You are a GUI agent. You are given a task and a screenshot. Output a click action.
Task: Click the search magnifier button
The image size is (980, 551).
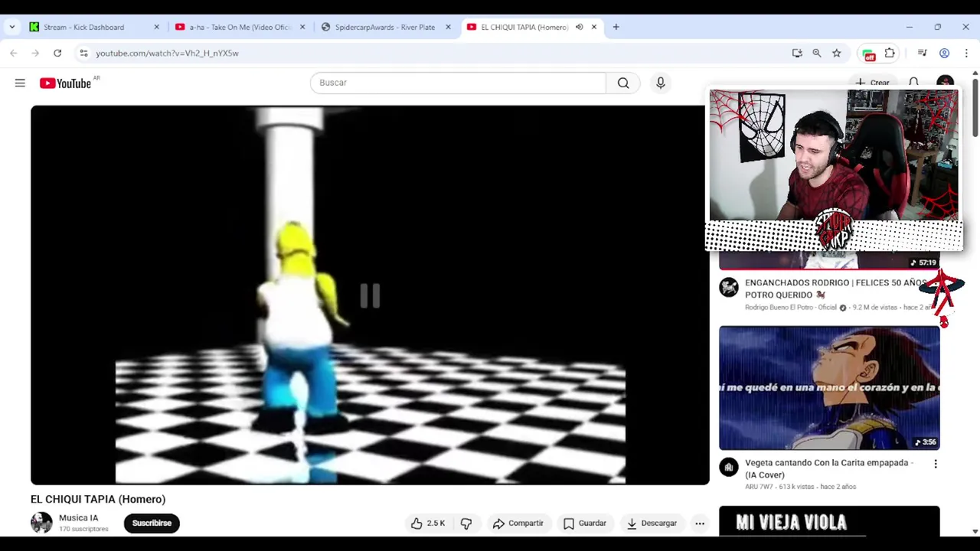[x=623, y=83]
